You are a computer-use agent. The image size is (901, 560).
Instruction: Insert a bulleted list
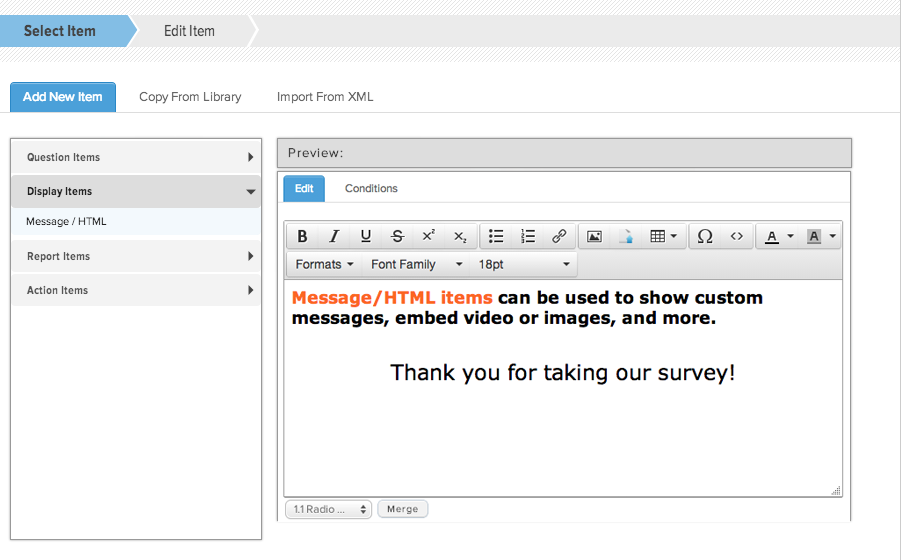tap(496, 236)
